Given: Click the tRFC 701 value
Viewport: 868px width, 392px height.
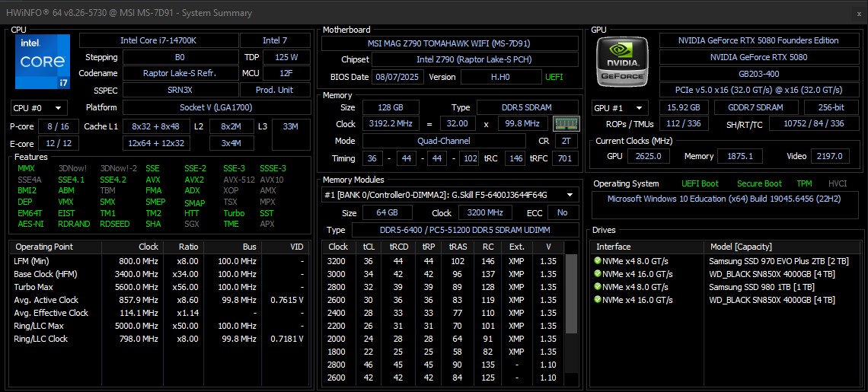Looking at the screenshot, I should coord(565,159).
